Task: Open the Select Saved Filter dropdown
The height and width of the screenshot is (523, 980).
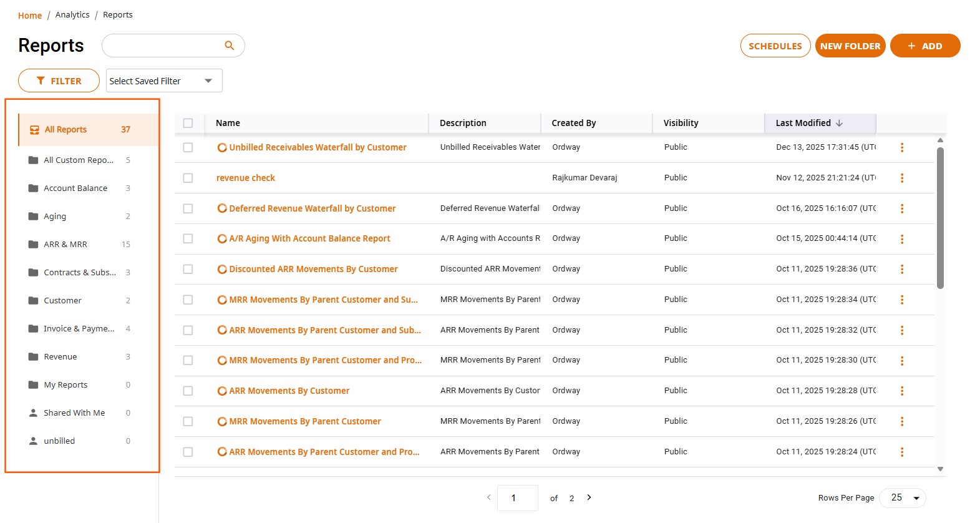Action: tap(164, 81)
